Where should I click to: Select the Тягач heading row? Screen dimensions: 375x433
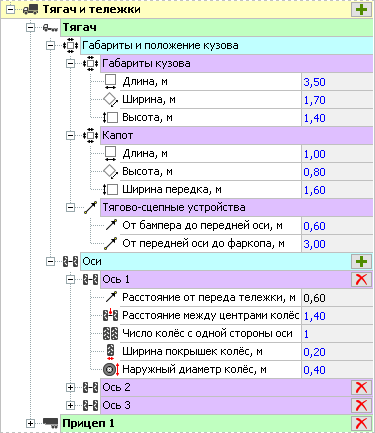pos(216,27)
